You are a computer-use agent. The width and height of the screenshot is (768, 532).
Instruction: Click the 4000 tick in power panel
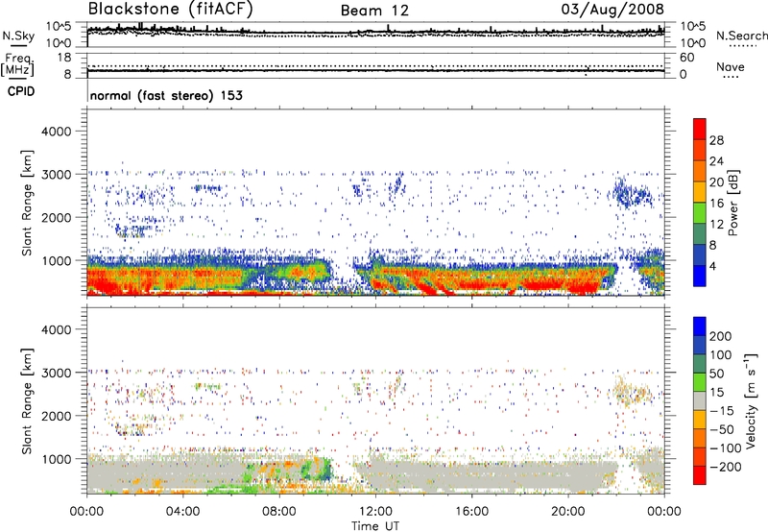[57, 132]
